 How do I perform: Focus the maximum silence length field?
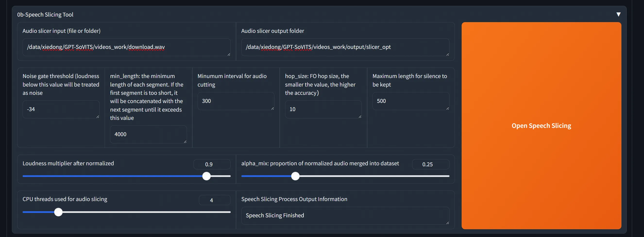[410, 101]
